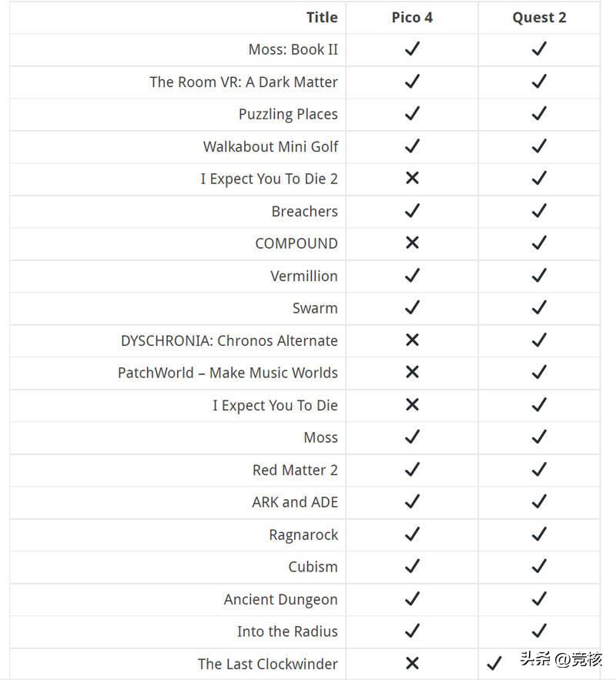The width and height of the screenshot is (616, 680).
Task: Click Pico 4 checkmark for Moss: Book II
Action: [x=412, y=49]
